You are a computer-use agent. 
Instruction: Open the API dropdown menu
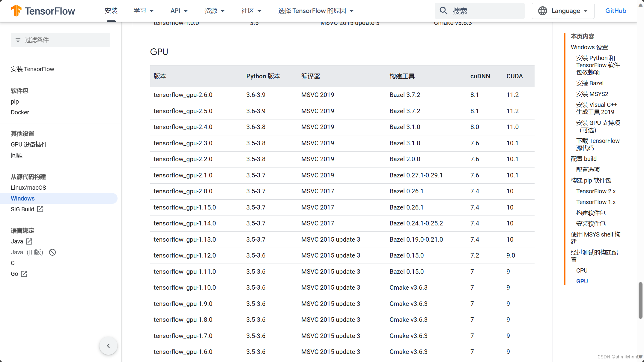(179, 11)
